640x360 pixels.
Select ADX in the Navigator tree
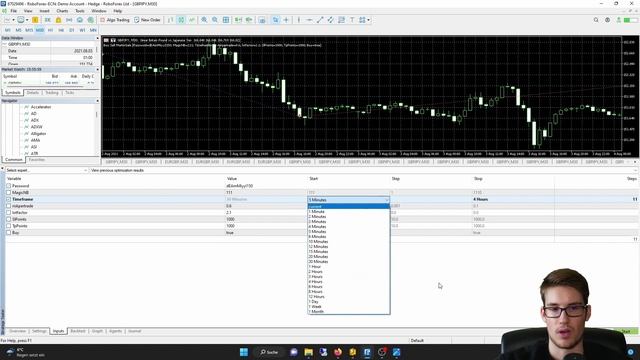point(35,120)
